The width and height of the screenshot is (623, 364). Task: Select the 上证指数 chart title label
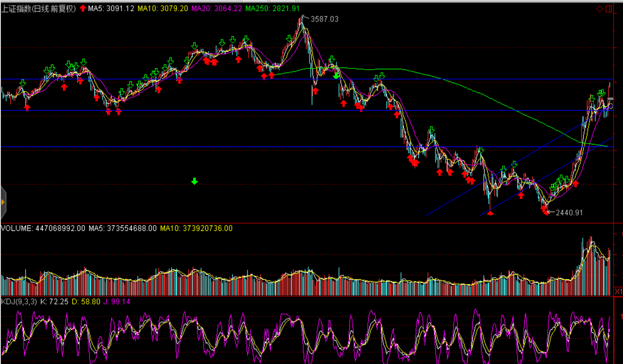(x=38, y=8)
